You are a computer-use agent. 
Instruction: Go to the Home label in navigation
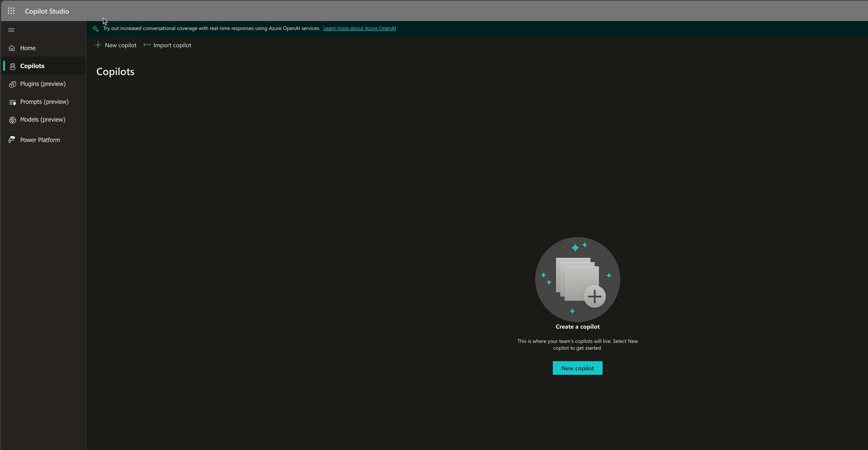[28, 48]
